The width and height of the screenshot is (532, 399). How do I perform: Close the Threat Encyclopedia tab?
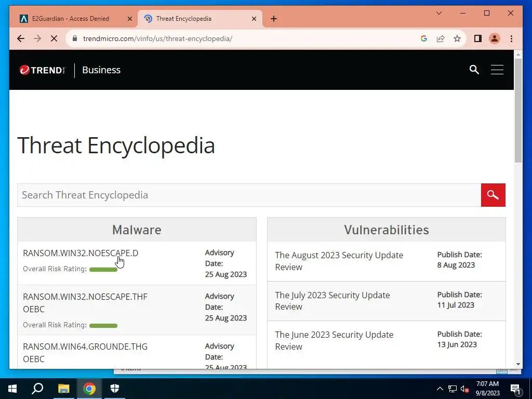click(254, 19)
